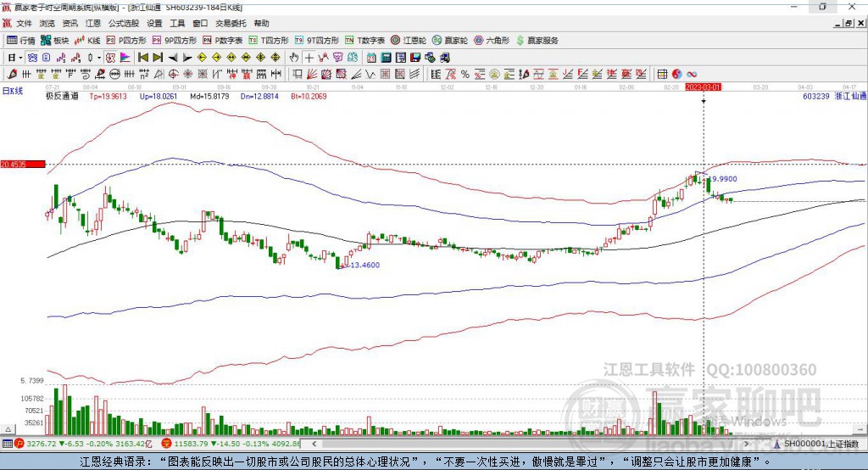Select the red pen drawing tool
This screenshot has height=470, width=868.
[12, 75]
